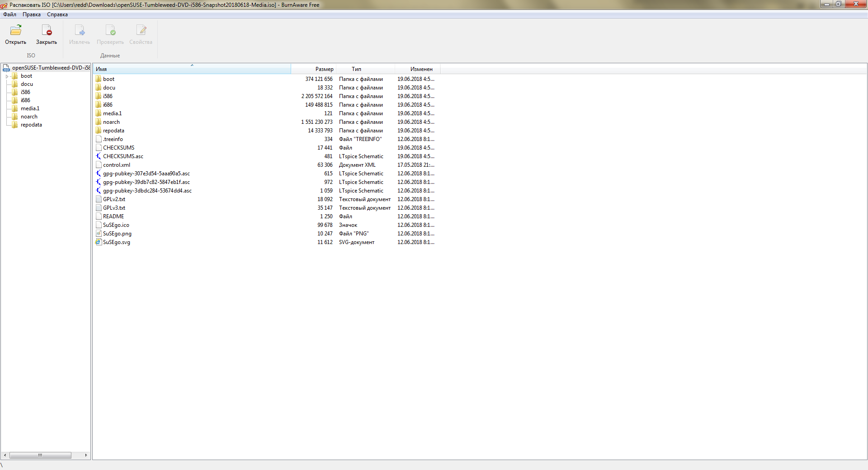Click the tree panel horizontal scrollbar thumb
The image size is (868, 470).
[x=40, y=455]
